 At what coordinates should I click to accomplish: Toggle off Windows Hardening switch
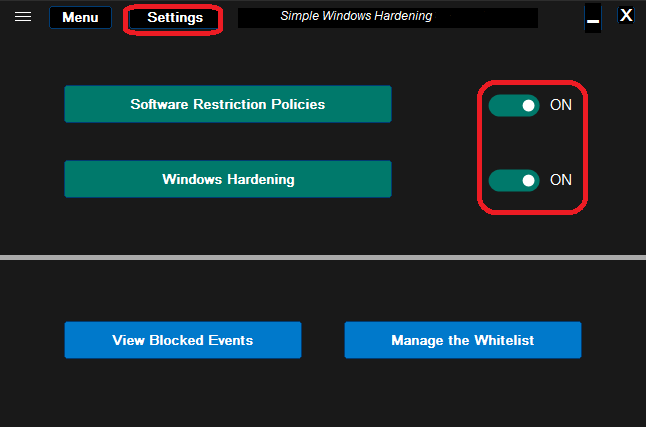click(514, 180)
